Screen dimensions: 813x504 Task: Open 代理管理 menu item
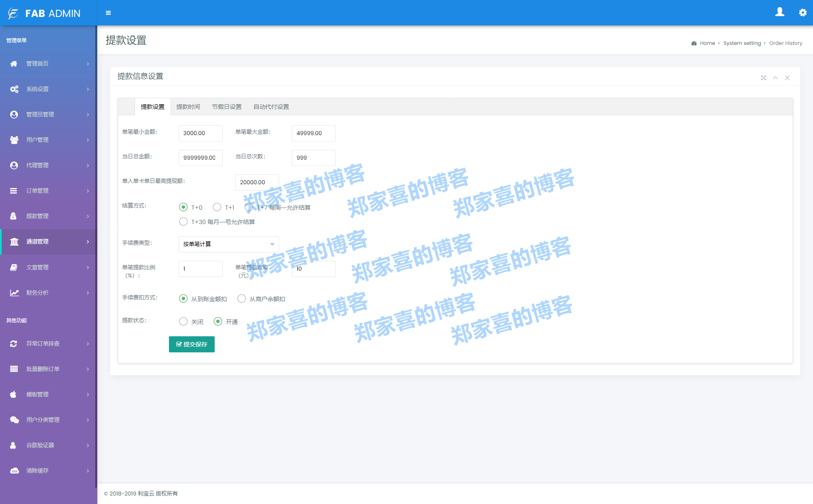point(49,165)
